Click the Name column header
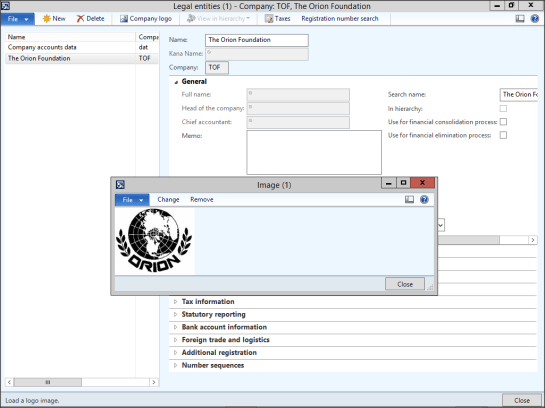Image resolution: width=545 pixels, height=408 pixels. point(70,37)
